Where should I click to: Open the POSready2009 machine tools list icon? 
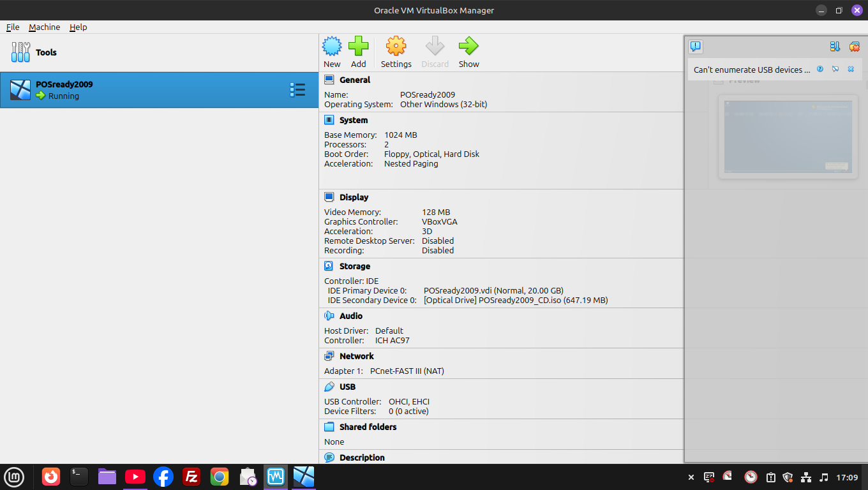297,90
